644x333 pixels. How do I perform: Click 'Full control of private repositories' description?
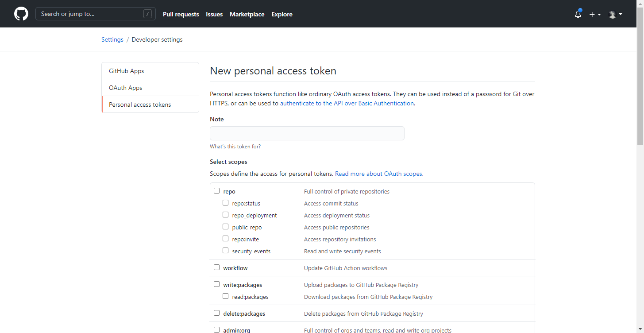pyautogui.click(x=347, y=191)
